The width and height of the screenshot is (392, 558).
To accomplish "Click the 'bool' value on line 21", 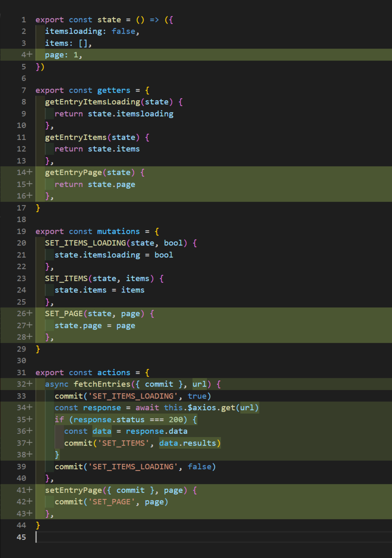I will [x=163, y=255].
